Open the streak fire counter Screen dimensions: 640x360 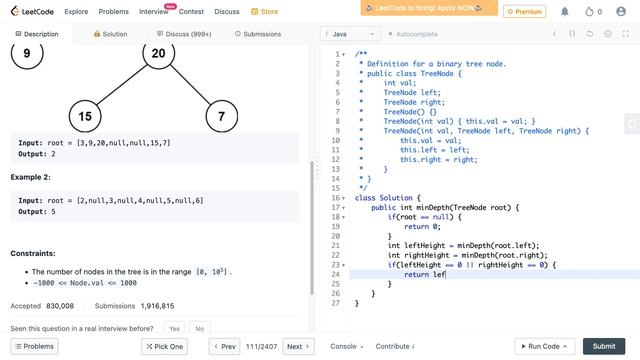tap(593, 11)
